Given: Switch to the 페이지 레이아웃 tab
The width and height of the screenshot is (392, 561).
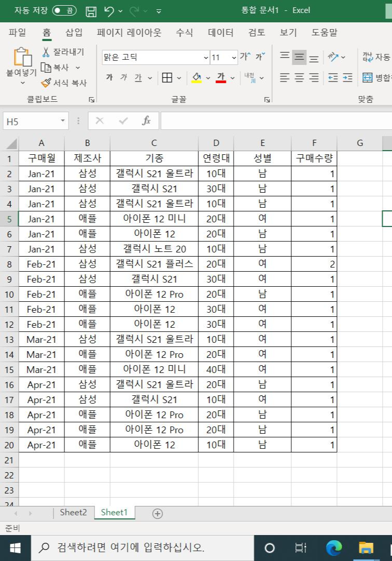Looking at the screenshot, I should [129, 33].
